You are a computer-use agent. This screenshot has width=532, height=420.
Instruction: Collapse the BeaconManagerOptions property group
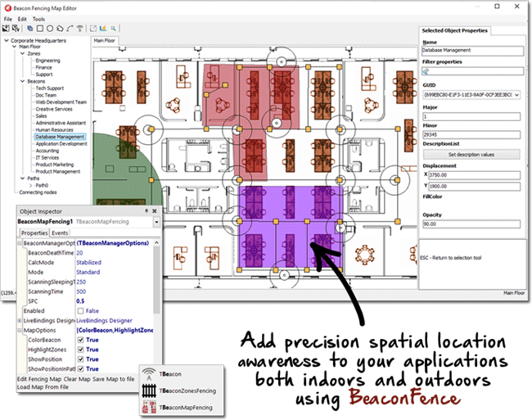point(20,243)
